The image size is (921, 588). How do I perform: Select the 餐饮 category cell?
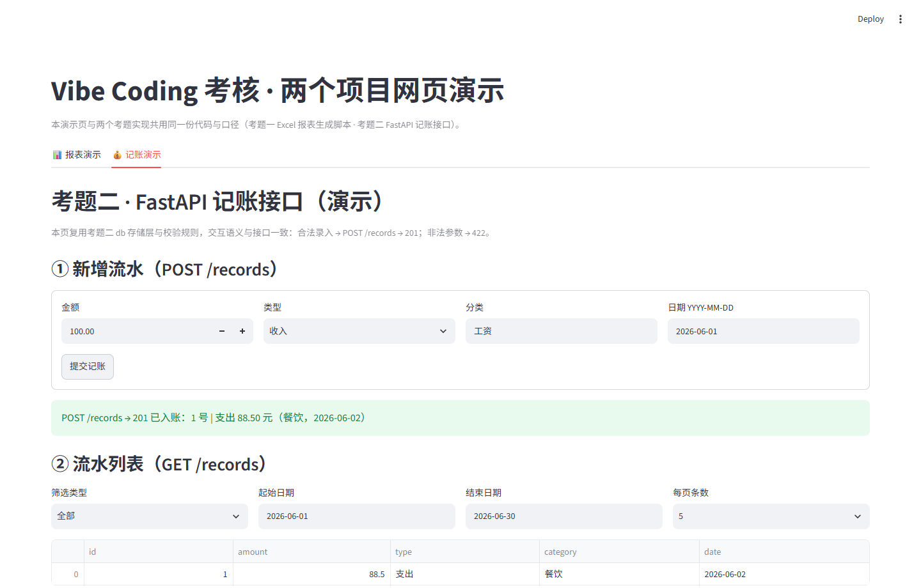click(x=620, y=574)
